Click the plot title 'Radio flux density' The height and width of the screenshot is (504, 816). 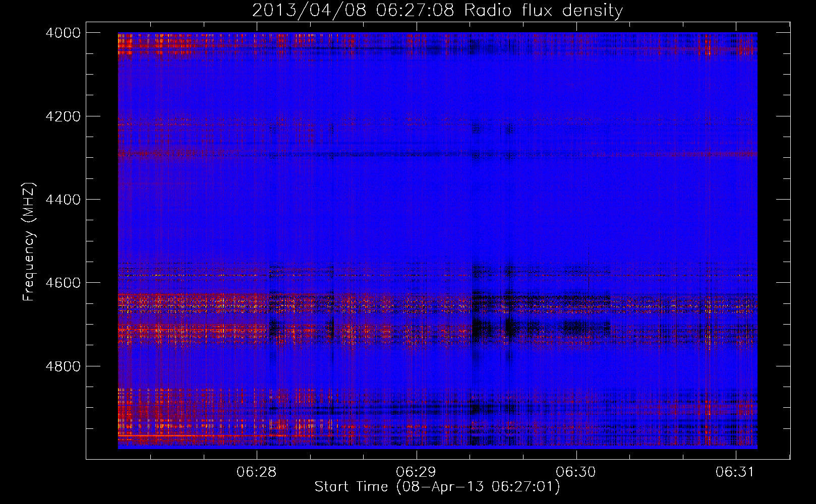[x=543, y=10]
